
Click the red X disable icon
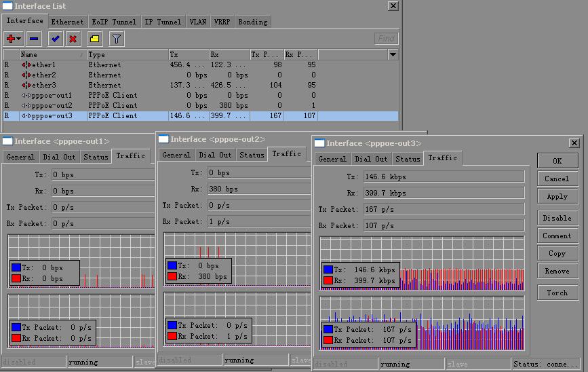73,39
